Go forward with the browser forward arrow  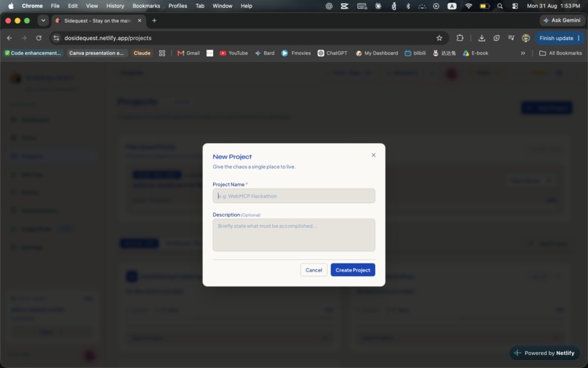coord(24,38)
